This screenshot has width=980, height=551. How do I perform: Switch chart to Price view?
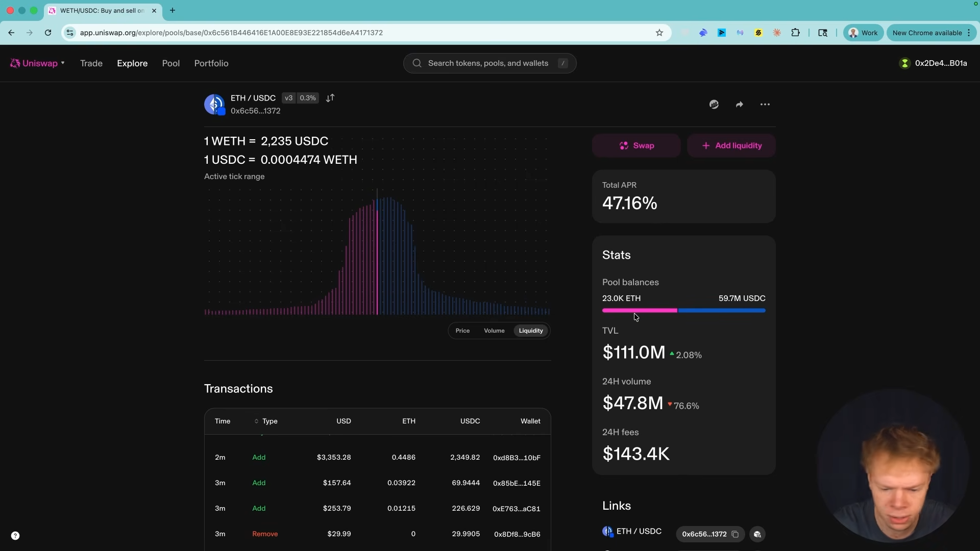click(x=462, y=331)
